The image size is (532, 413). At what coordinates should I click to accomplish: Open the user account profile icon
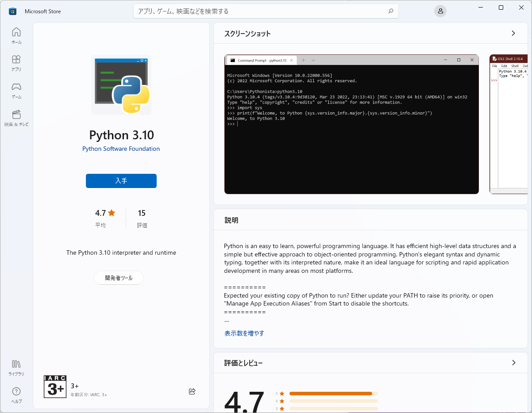(x=440, y=11)
